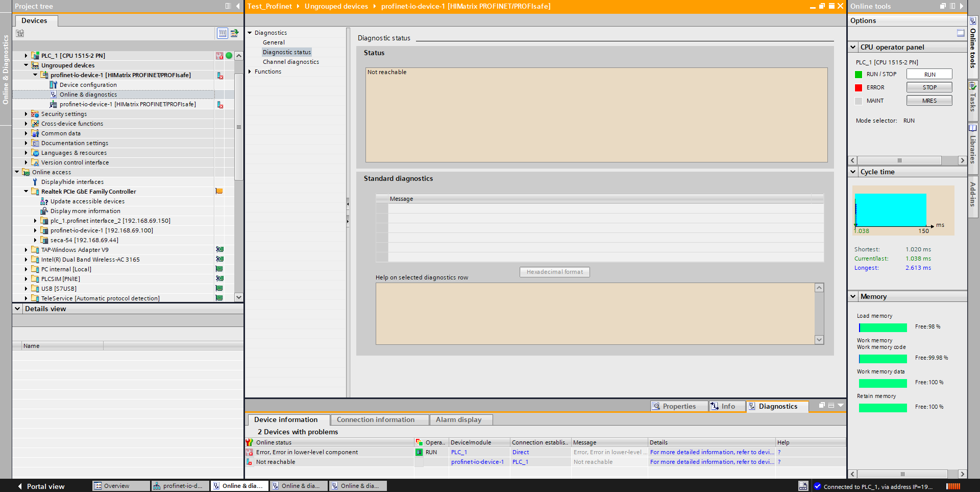Collapse the Details view pane
The image size is (980, 492).
click(18, 309)
